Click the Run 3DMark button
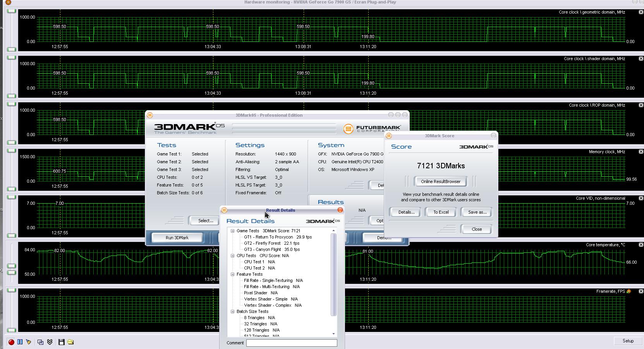644x349 pixels. pyautogui.click(x=177, y=238)
